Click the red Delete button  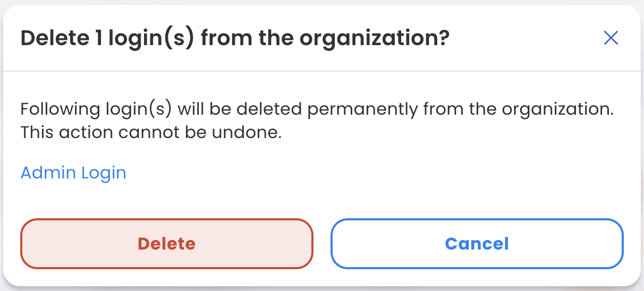(166, 244)
